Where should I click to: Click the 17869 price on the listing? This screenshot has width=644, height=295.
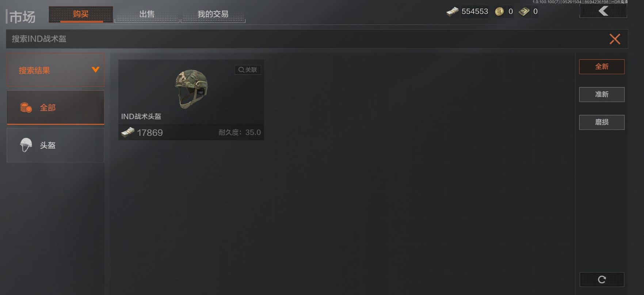(x=150, y=133)
